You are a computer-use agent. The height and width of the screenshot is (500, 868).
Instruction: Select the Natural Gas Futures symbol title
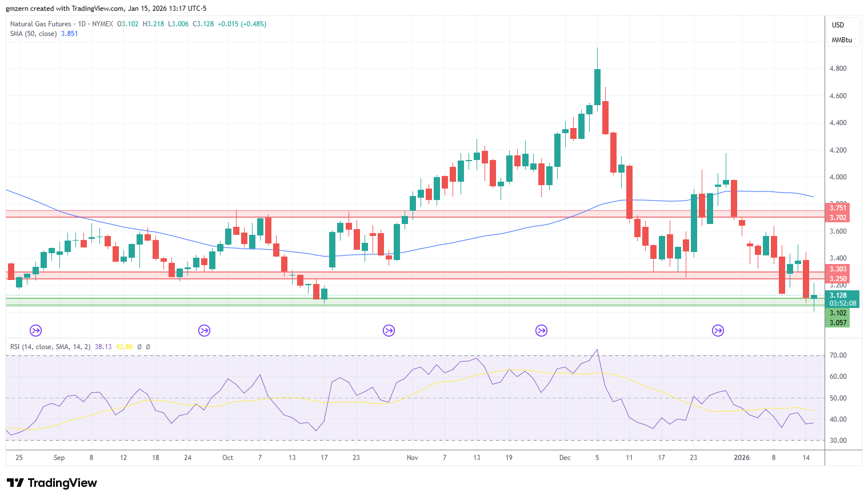[x=41, y=24]
